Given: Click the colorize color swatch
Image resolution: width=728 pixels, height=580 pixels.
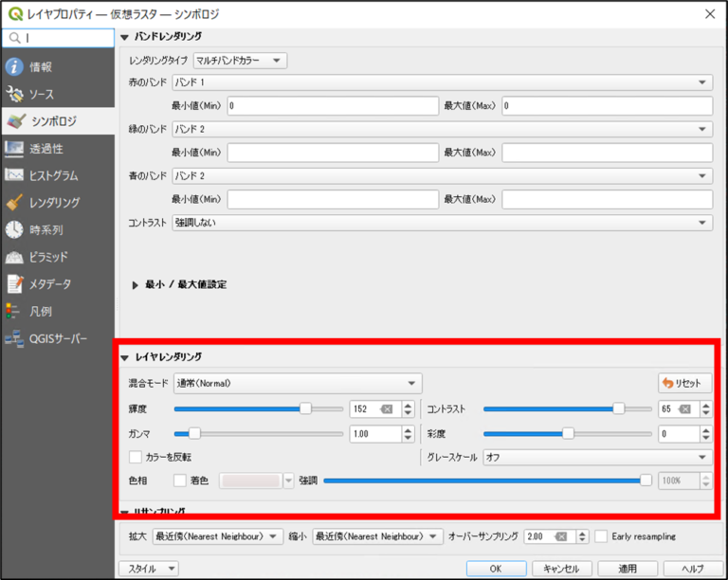Looking at the screenshot, I should point(250,480).
